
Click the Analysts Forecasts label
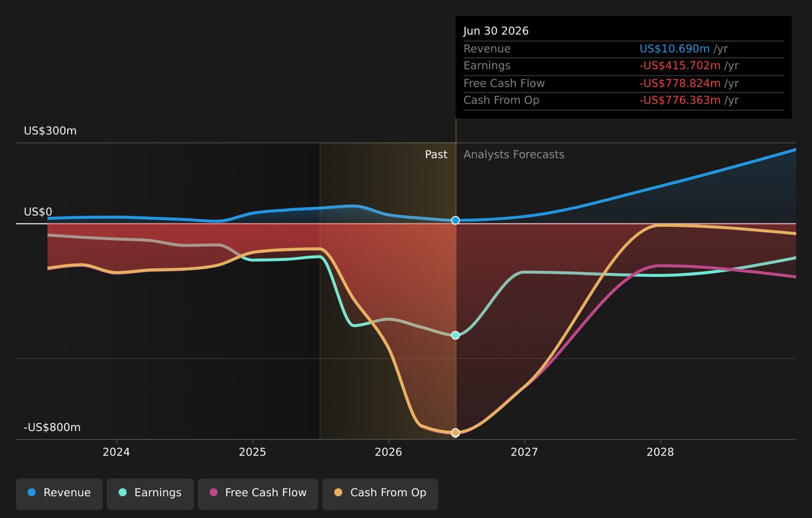(x=514, y=154)
